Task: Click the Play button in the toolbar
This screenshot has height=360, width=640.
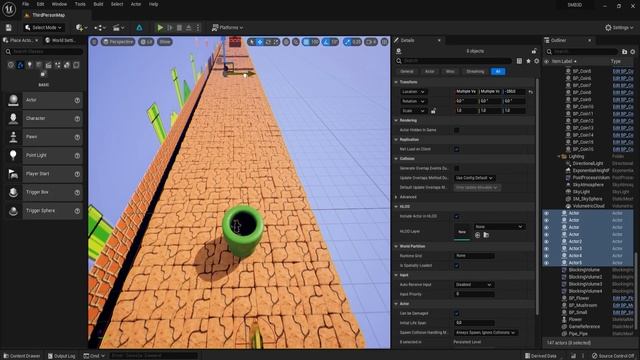Action: (x=160, y=27)
